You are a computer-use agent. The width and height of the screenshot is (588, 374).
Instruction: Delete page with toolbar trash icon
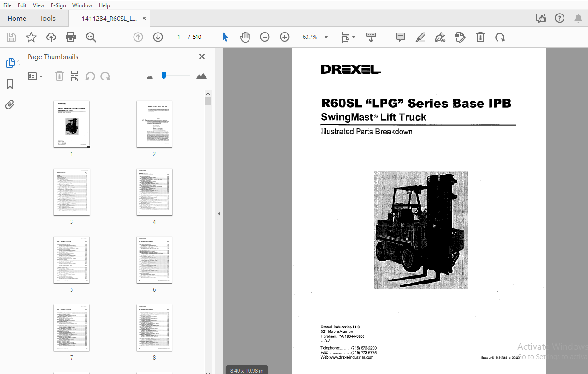[x=480, y=37]
